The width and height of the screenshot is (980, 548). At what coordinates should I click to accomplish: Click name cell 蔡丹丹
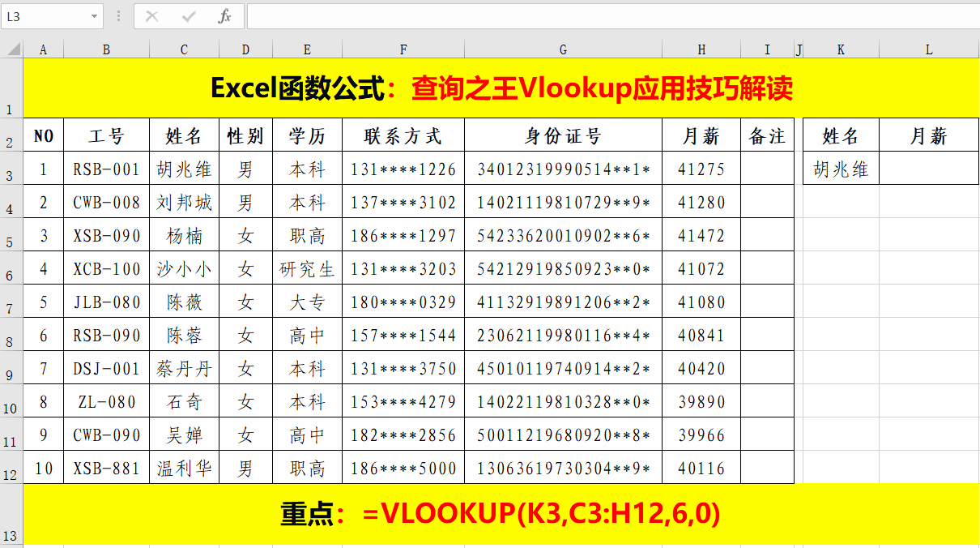[185, 368]
